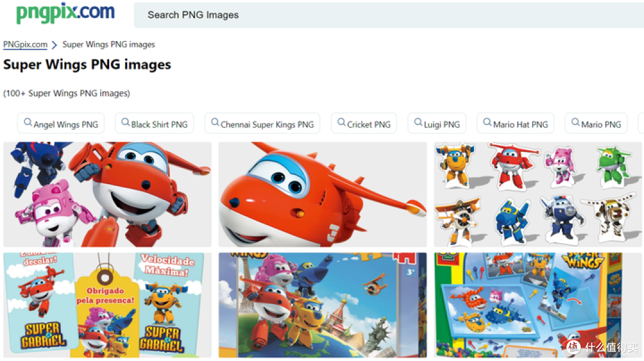
Task: Open the red Jett plane closeup image
Action: point(323,194)
